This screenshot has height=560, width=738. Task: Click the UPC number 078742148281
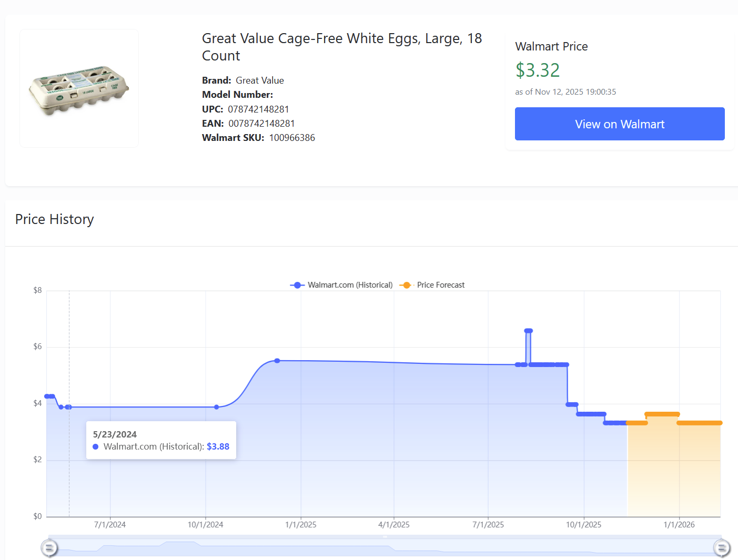pyautogui.click(x=258, y=109)
